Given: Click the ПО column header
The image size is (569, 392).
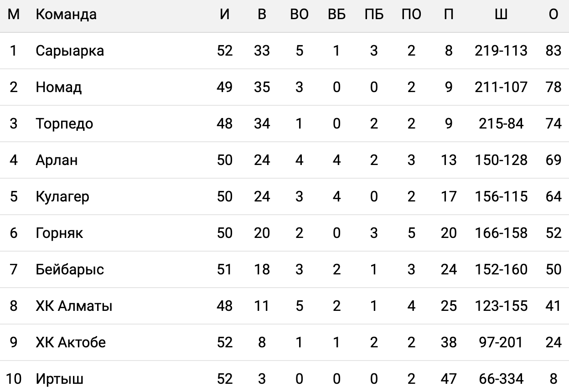Looking at the screenshot, I should [x=411, y=15].
